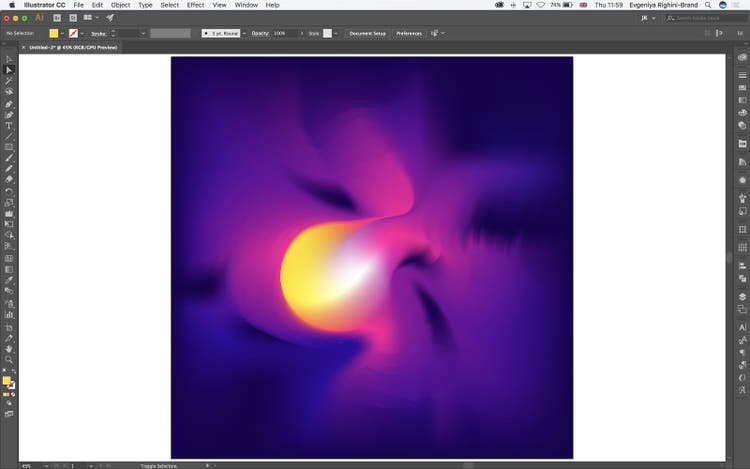This screenshot has width=750, height=469.
Task: Select the Zoom tool
Action: 9,359
